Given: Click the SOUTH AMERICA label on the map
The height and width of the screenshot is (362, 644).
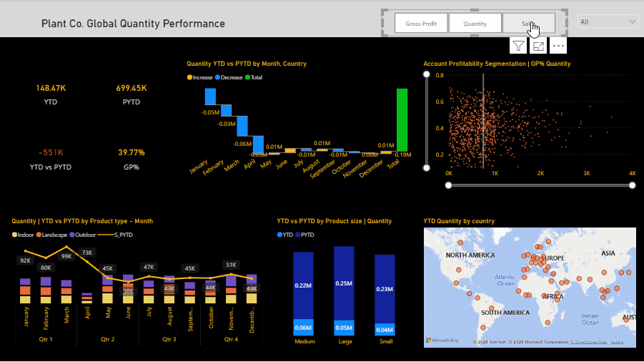Looking at the screenshot, I should click(505, 313).
